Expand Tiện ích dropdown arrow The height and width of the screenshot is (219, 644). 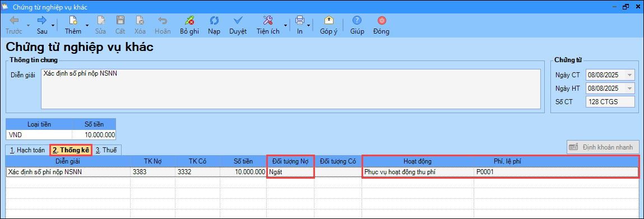(x=285, y=25)
